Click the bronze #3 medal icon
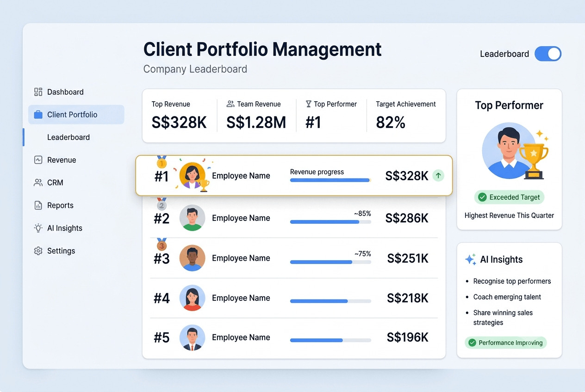Screen dimensions: 585x392 pyautogui.click(x=162, y=244)
